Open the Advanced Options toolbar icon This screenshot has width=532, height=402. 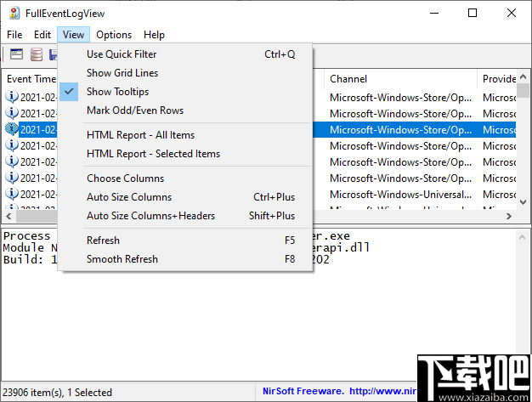tap(16, 54)
